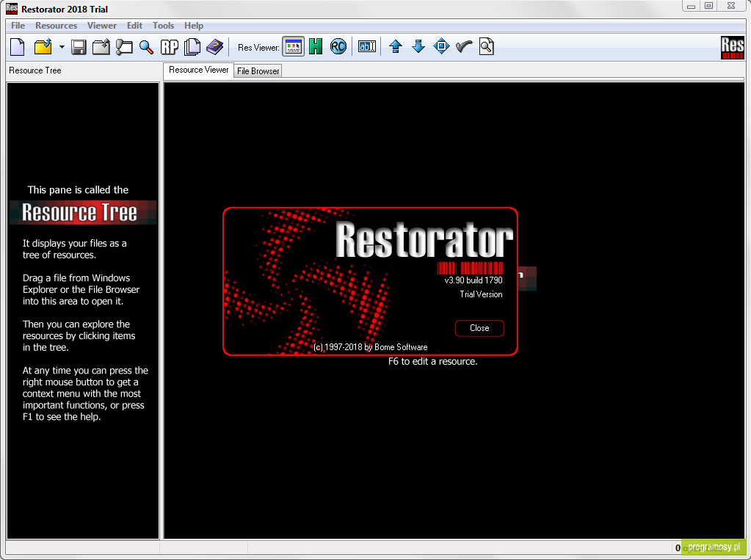Click the Resource Tree red heading banner
The width and height of the screenshot is (751, 560).
83,212
